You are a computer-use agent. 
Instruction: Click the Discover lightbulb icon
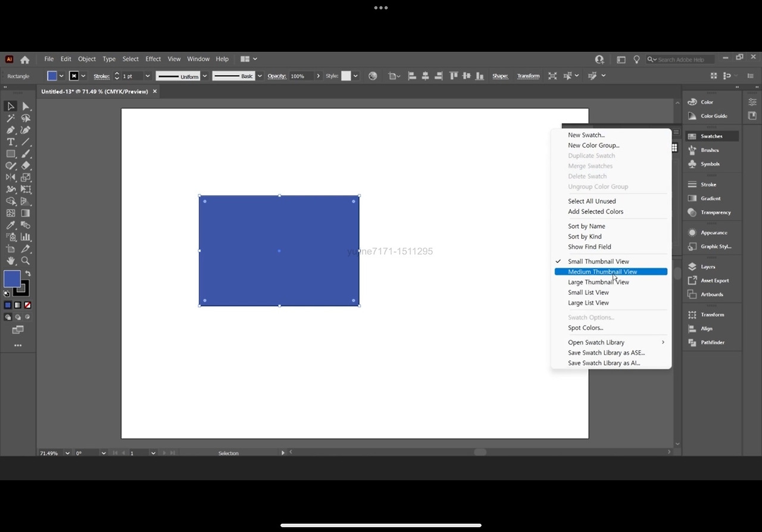tap(636, 60)
